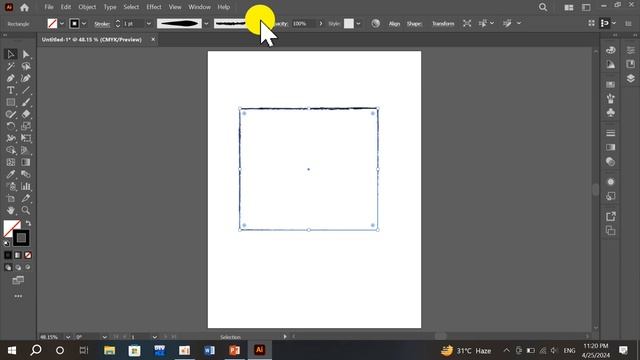640x360 pixels.
Task: Select the Curvature tool
Action: [x=26, y=78]
